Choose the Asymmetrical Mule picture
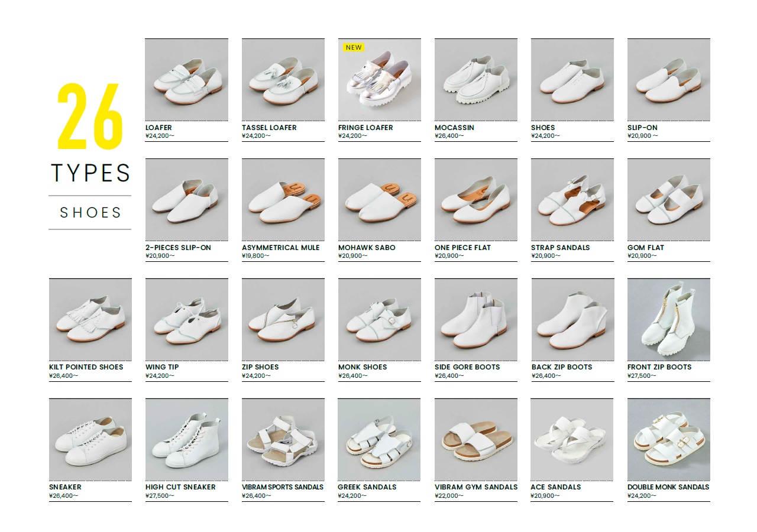 (283, 200)
